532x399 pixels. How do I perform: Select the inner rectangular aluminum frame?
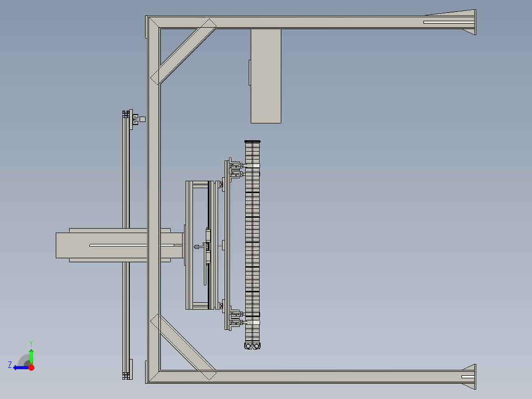point(200,245)
